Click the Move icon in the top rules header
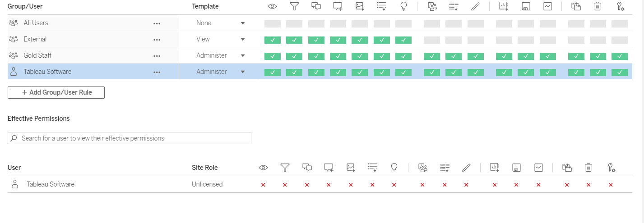 tap(575, 6)
